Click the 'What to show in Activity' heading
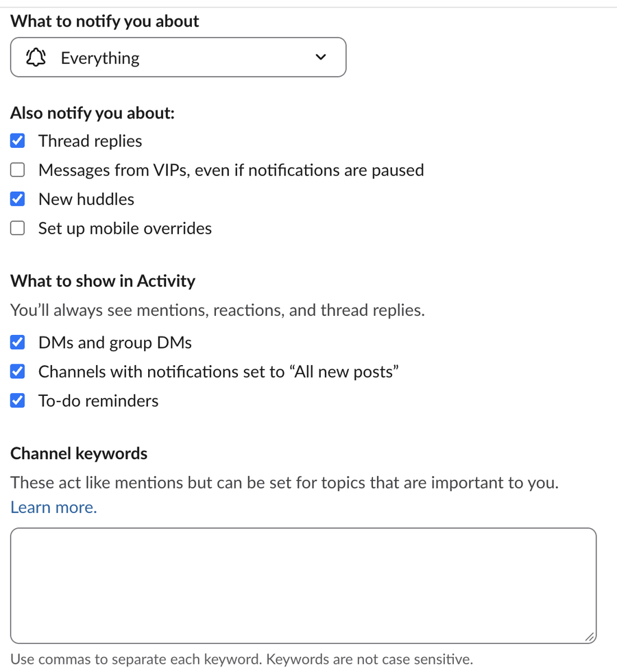This screenshot has width=617, height=672. click(x=103, y=281)
